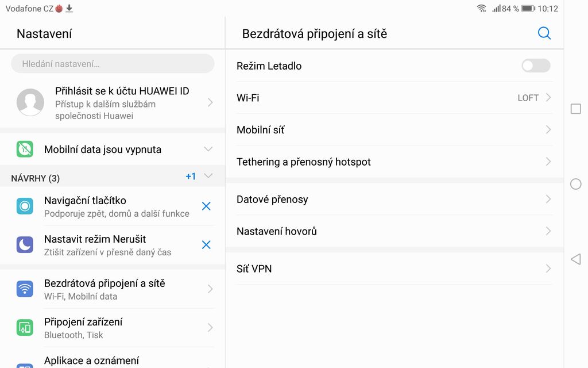Click the Hledání nastavení search field
The width and height of the screenshot is (588, 368).
(112, 63)
